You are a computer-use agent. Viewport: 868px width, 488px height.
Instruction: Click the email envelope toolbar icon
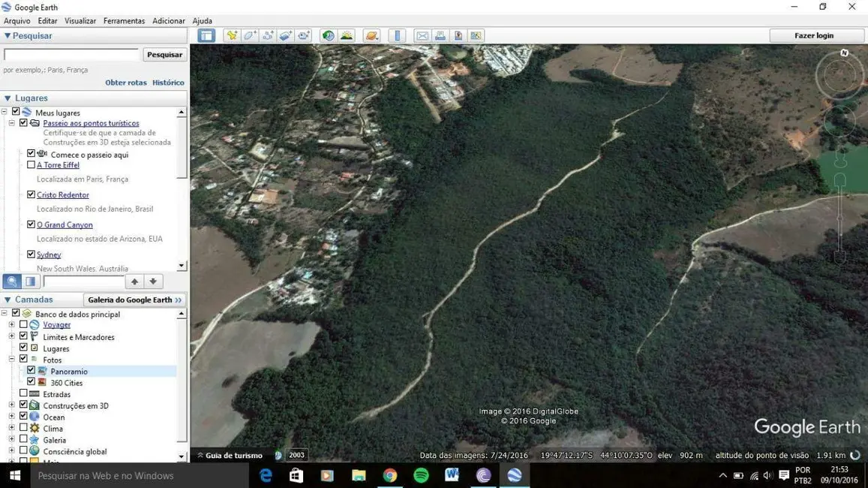point(422,35)
